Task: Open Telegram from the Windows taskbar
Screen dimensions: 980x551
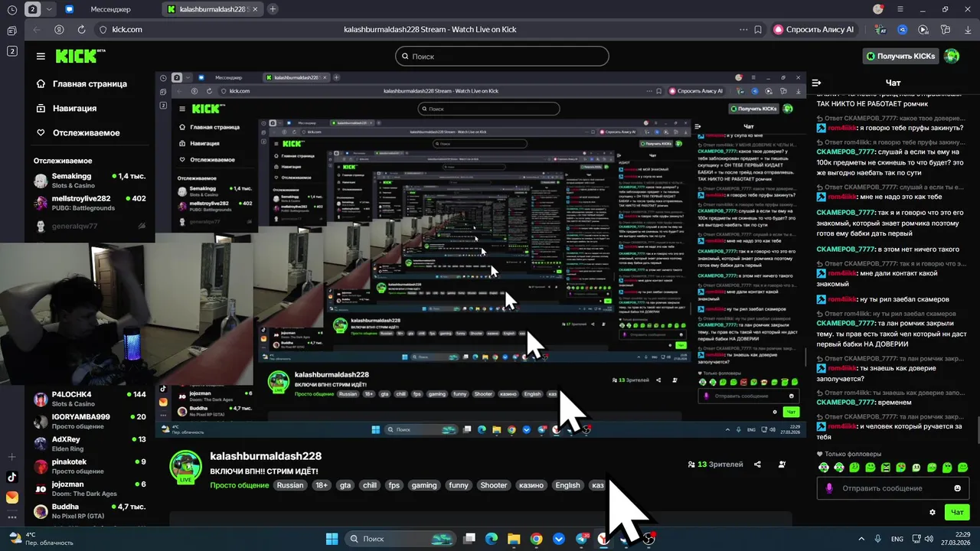Action: (581, 539)
